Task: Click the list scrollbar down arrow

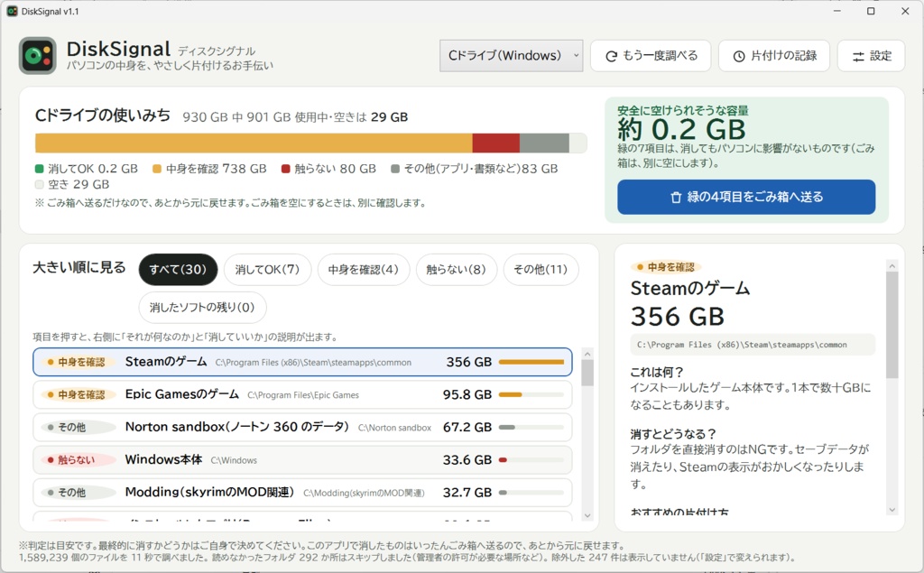Action: pyautogui.click(x=587, y=516)
